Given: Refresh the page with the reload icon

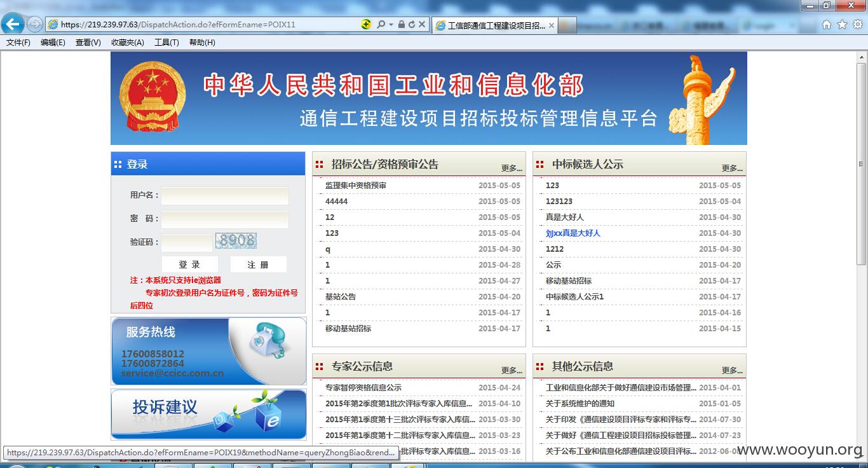Looking at the screenshot, I should (412, 24).
